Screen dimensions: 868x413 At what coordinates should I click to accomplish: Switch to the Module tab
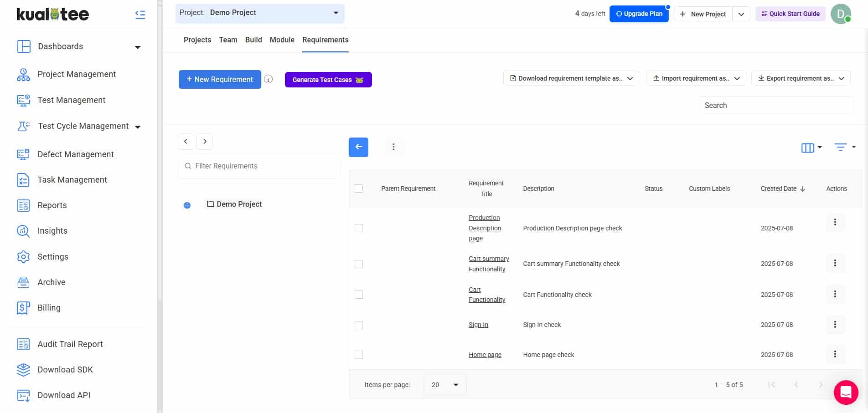click(282, 40)
